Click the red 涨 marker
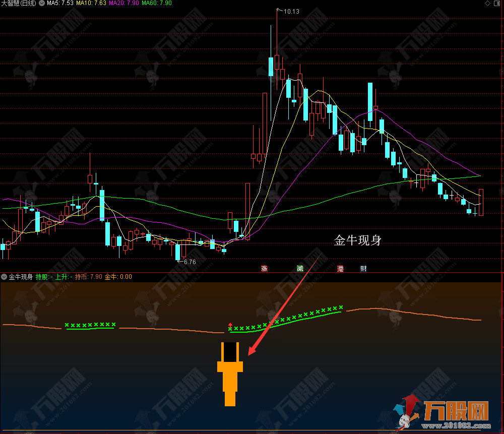504x434 pixels. click(264, 269)
